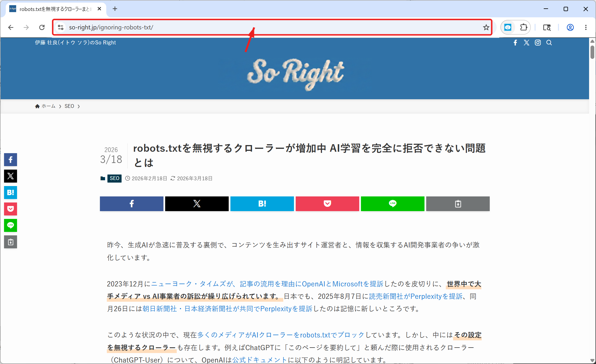The height and width of the screenshot is (364, 596).
Task: Share via LINE from left sidebar
Action: pos(11,225)
